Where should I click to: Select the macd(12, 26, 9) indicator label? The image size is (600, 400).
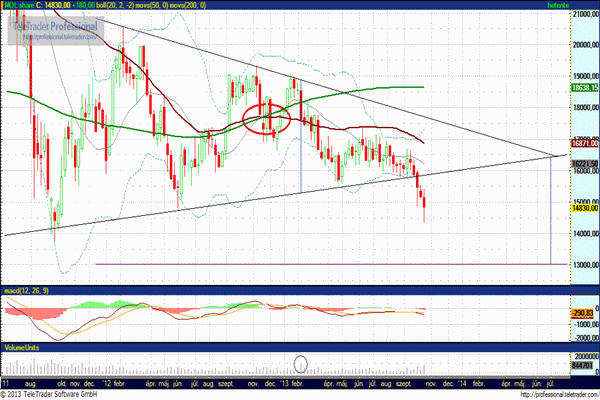[27, 290]
